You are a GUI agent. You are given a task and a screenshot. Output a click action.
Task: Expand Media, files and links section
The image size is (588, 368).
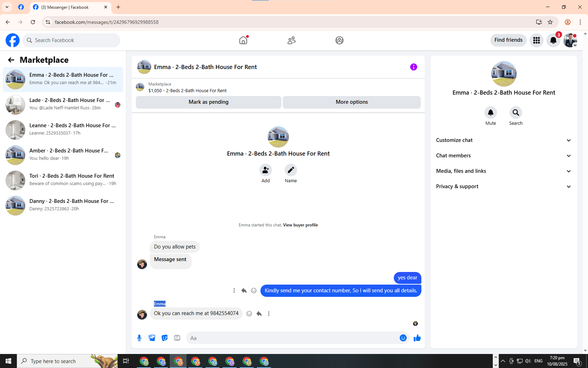point(504,171)
